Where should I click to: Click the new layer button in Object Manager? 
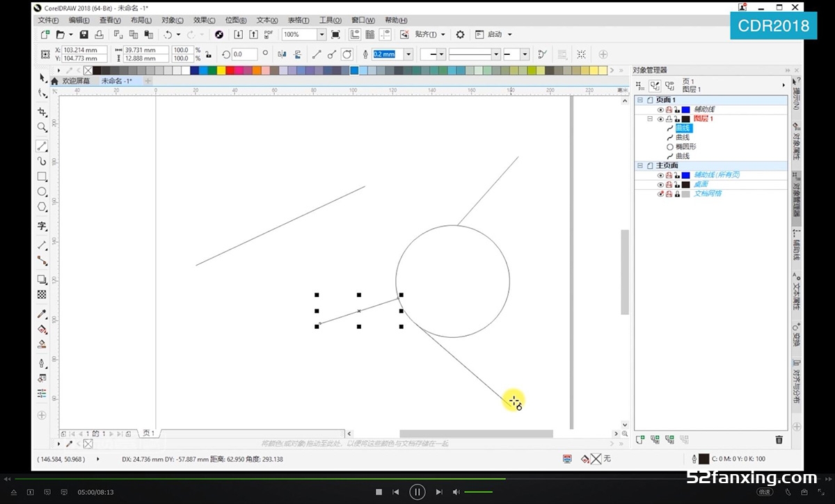click(x=640, y=439)
